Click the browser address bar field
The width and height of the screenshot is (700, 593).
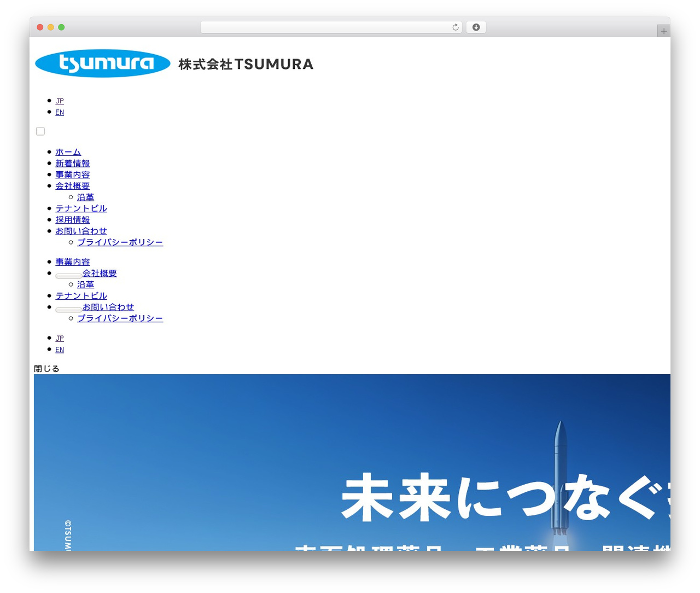click(x=331, y=27)
